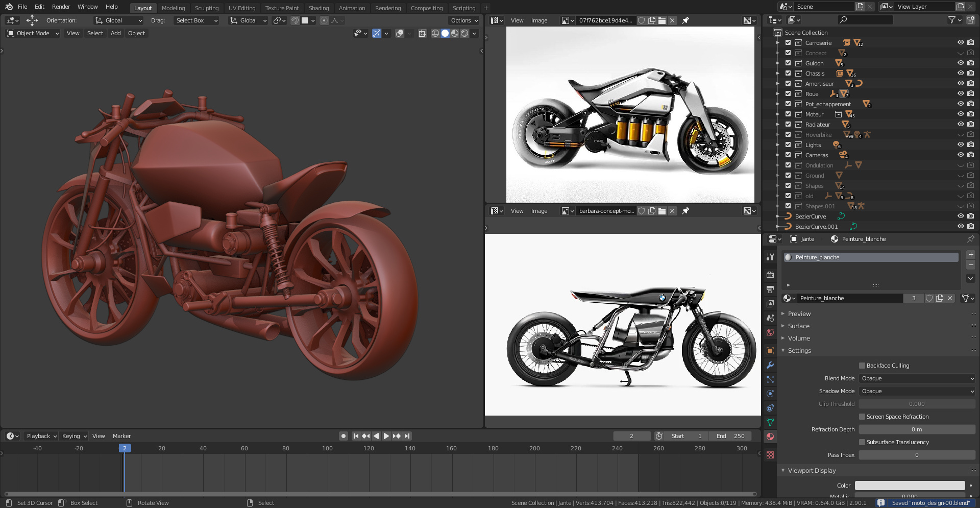Viewport: 980px width, 508px height.
Task: Duplicate the Peinture_blanche material
Action: 940,298
